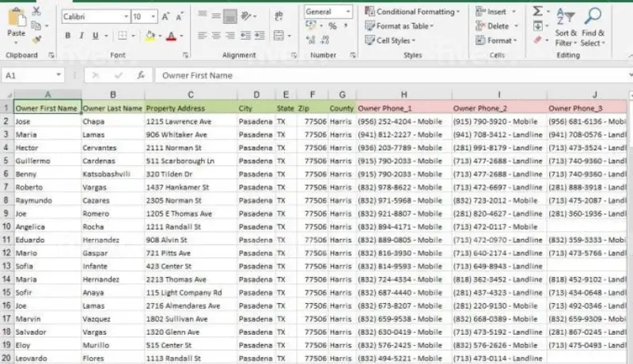The image size is (633, 364).
Task: Apply Comma Style
Action: click(x=346, y=26)
